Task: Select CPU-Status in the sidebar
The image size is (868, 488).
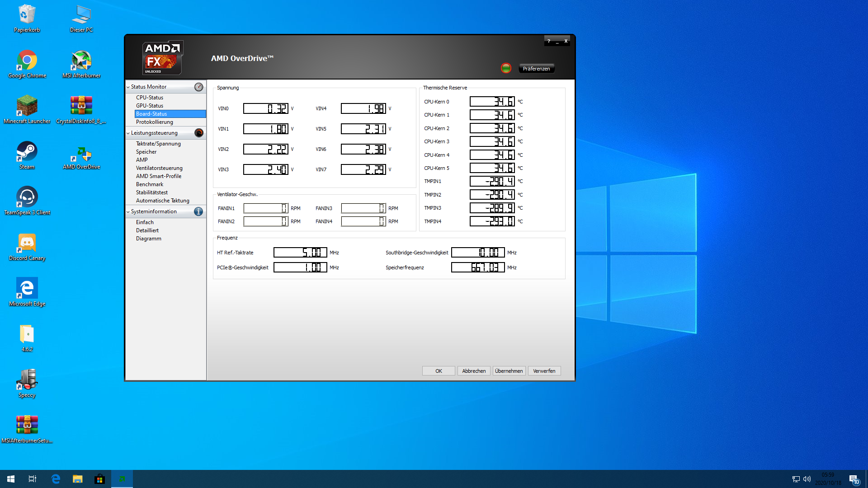Action: [x=150, y=98]
